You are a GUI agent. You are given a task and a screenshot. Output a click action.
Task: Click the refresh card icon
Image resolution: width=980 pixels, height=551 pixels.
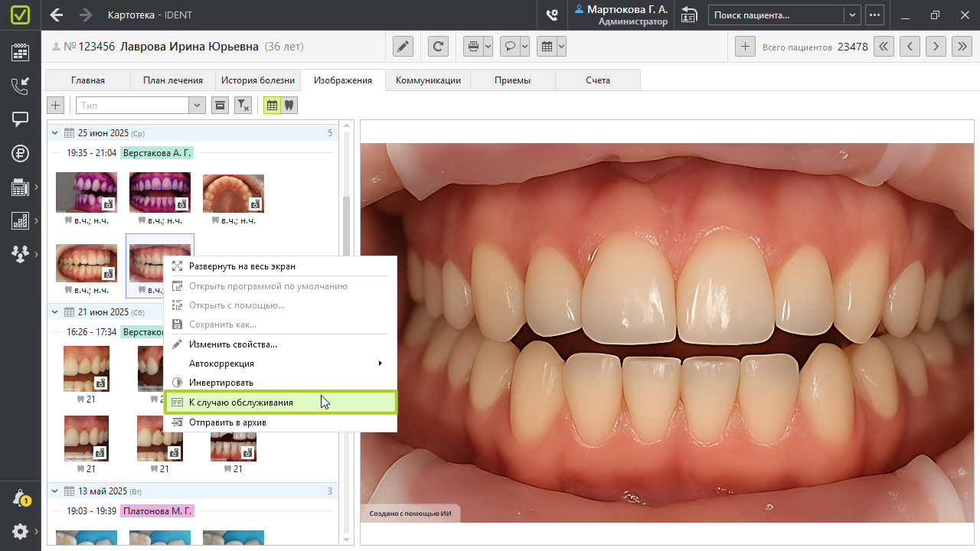click(439, 47)
